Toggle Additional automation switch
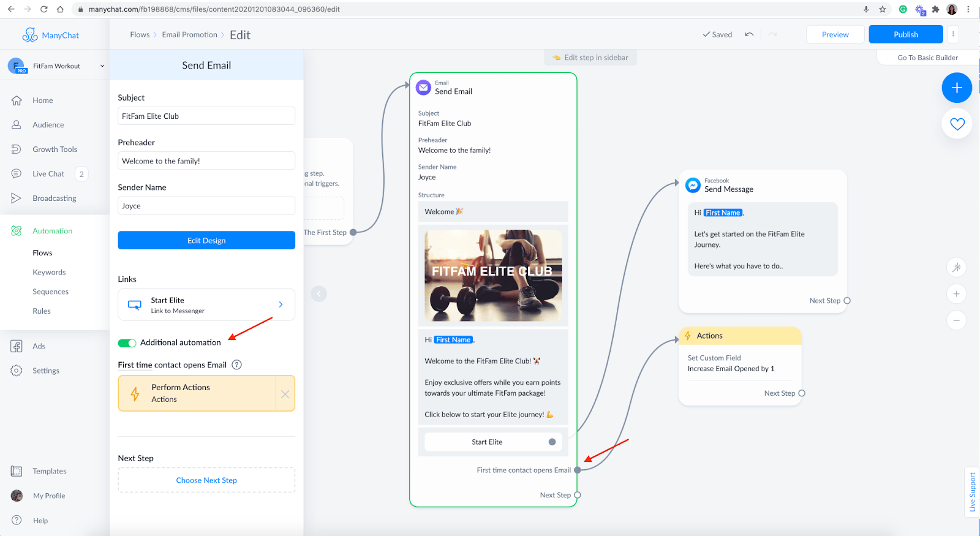980x536 pixels. [x=127, y=343]
